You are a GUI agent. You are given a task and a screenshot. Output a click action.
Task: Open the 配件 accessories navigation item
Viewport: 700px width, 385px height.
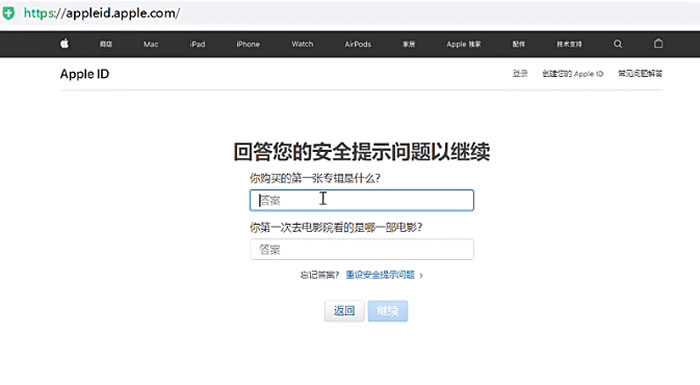pos(518,44)
